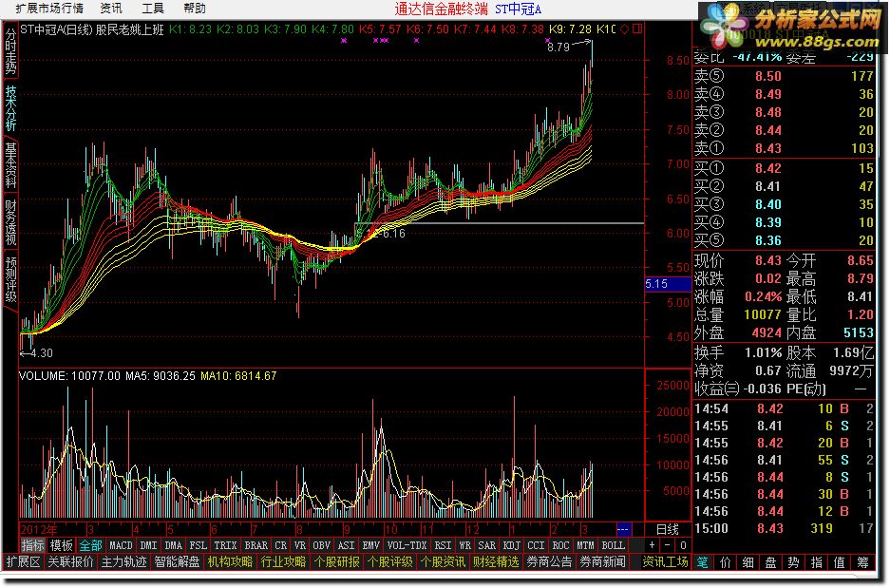
Task: Switch to the 技术分析 side tab
Action: pyautogui.click(x=10, y=108)
